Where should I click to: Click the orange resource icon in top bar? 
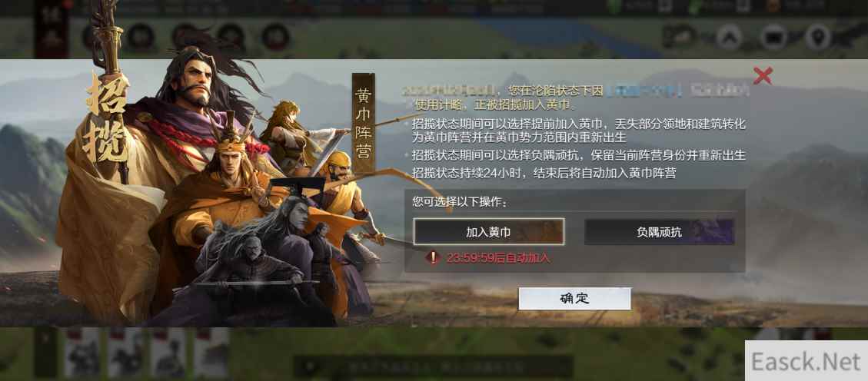773,6
